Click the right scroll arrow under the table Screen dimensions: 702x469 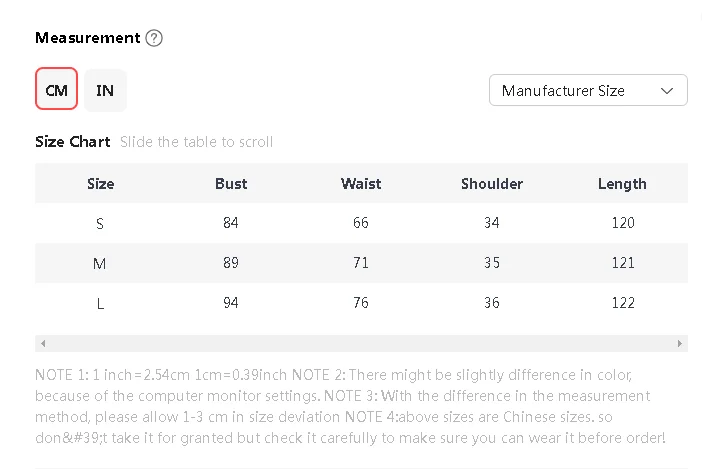tap(680, 343)
